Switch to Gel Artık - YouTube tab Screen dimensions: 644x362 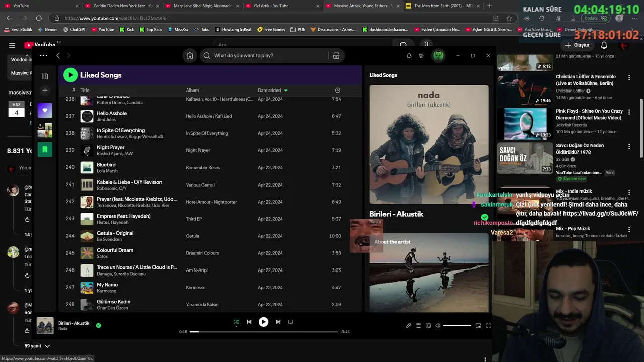282,6
